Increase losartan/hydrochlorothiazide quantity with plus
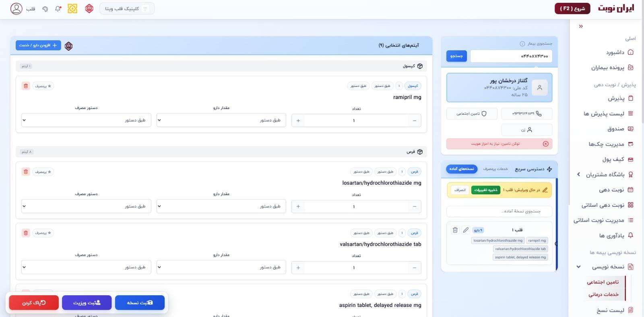Image resolution: width=644 pixels, height=317 pixels. point(298,207)
